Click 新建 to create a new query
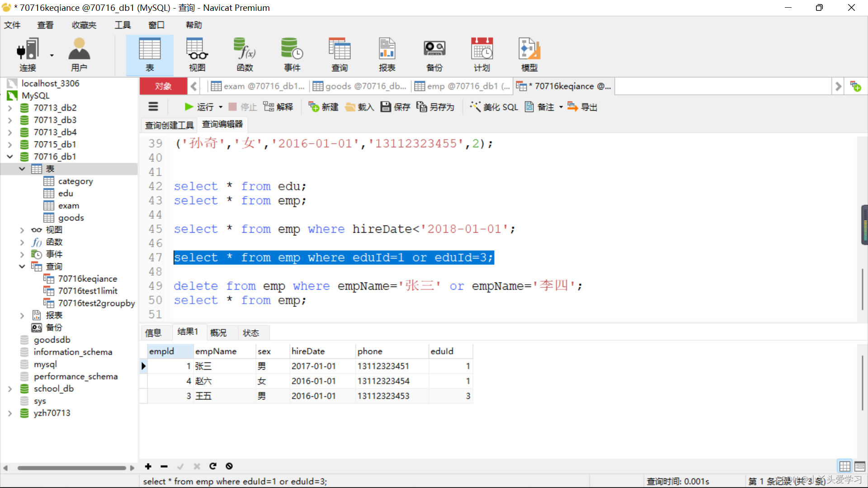The height and width of the screenshot is (488, 868). coord(323,107)
